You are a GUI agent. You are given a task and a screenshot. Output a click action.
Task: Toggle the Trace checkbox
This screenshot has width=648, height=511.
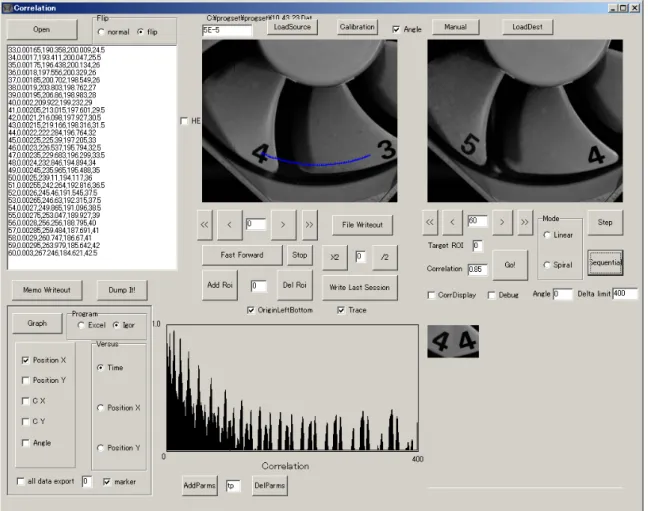pyautogui.click(x=341, y=310)
